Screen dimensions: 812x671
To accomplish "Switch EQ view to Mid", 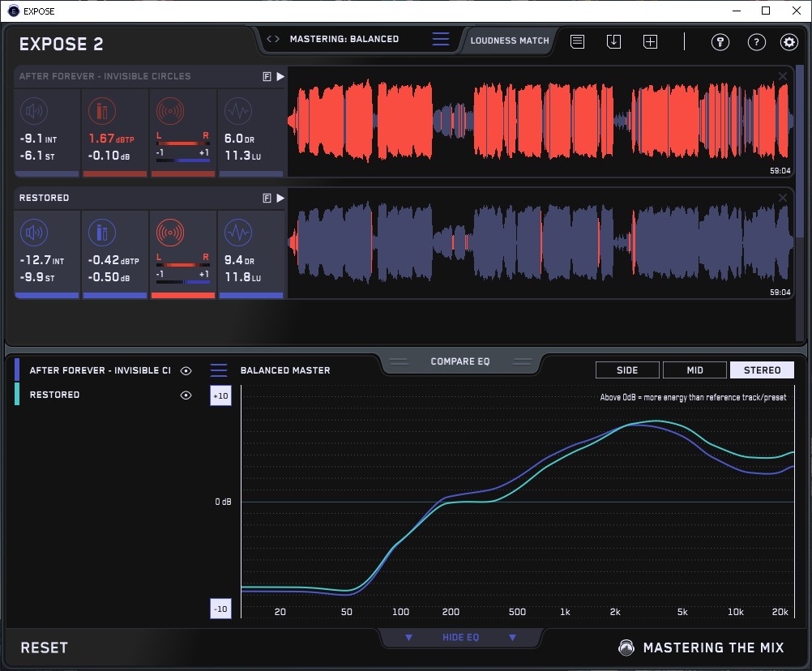I will coord(694,370).
